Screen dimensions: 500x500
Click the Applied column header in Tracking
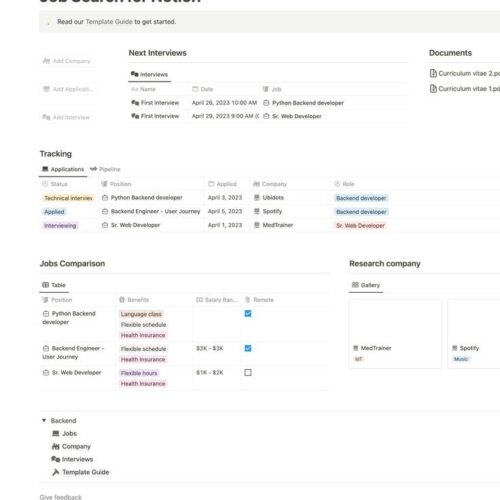coord(222,184)
